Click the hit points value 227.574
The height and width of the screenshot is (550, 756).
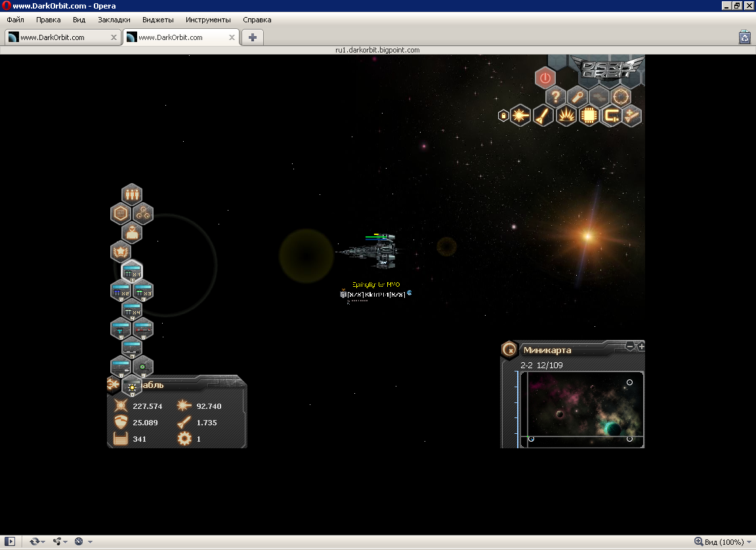click(x=148, y=406)
